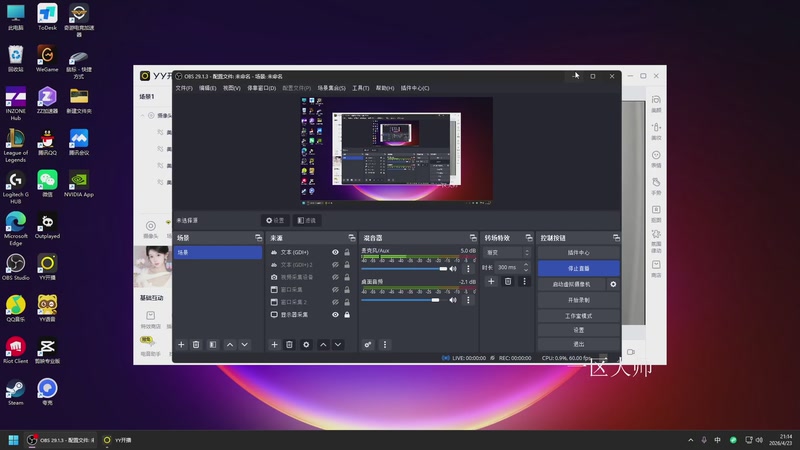Mute the 桌面音频 speaker icon
The height and width of the screenshot is (450, 800).
pyautogui.click(x=453, y=299)
